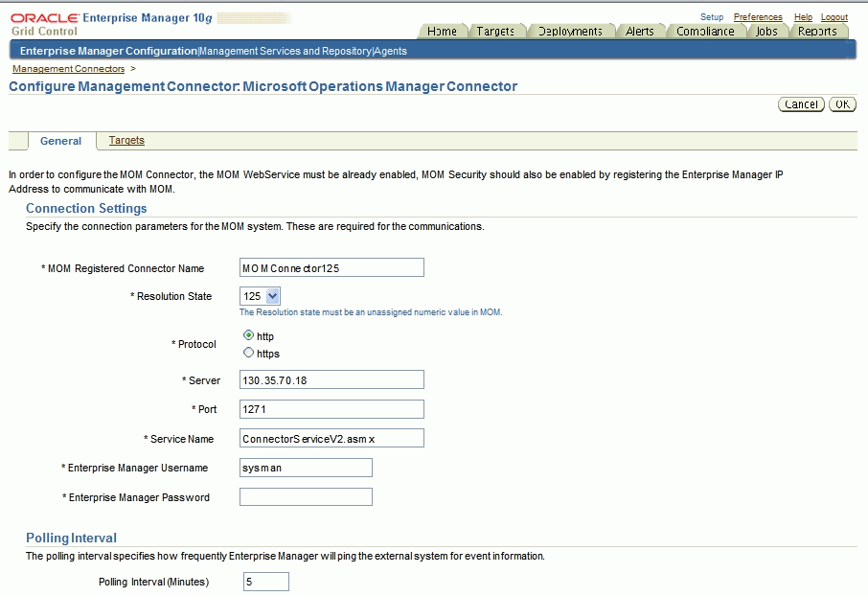Open Enterprise Manager Configuration subtab
Image resolution: width=868 pixels, height=596 pixels.
(108, 51)
